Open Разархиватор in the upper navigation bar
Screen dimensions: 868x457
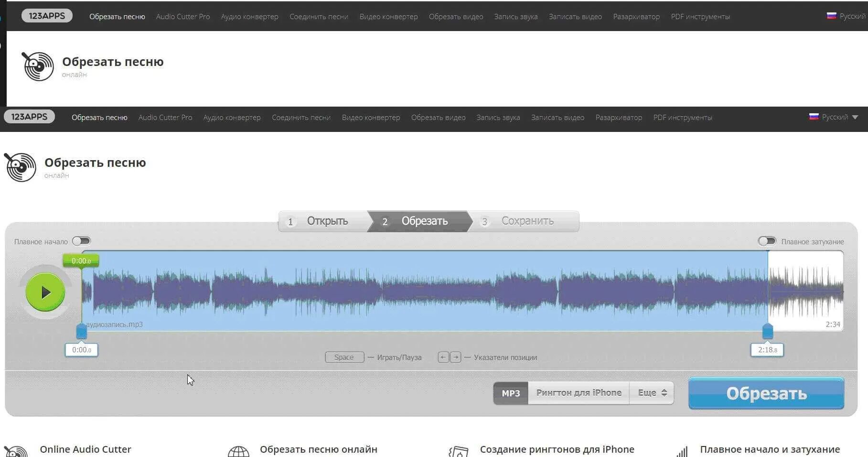click(x=636, y=16)
